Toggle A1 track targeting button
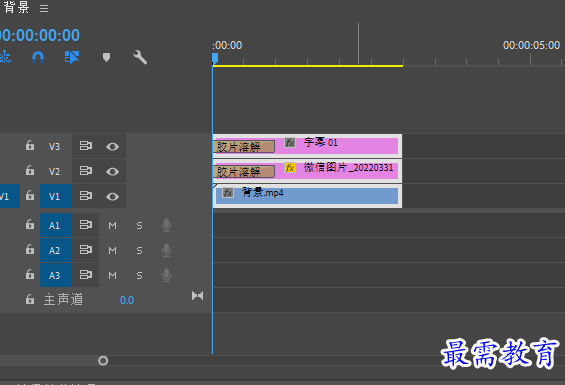 click(56, 225)
